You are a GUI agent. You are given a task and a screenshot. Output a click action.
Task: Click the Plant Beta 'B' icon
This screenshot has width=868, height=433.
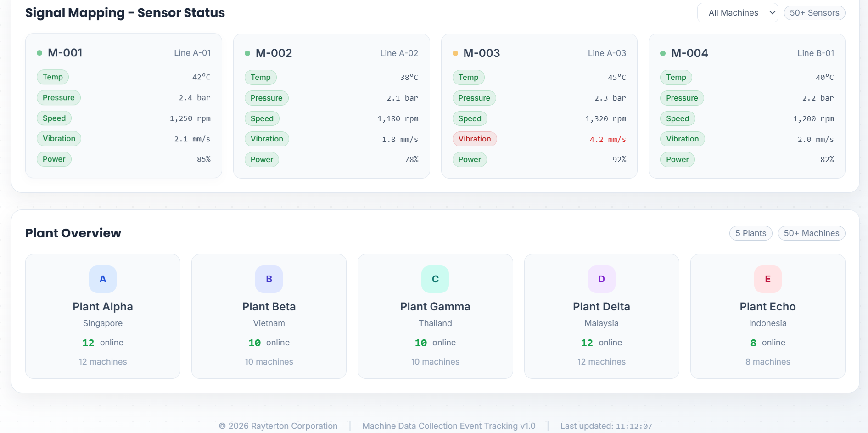point(269,279)
